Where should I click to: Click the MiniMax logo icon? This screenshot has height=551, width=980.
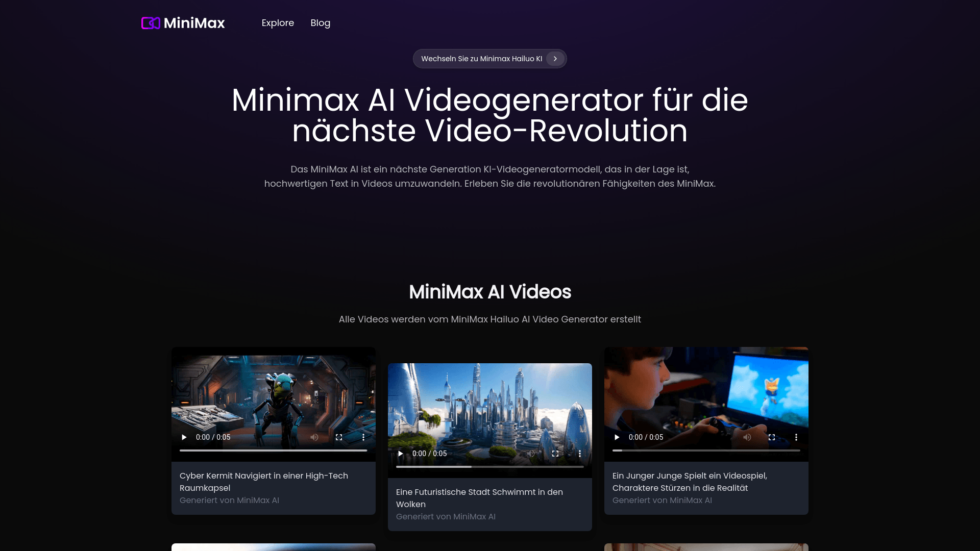pyautogui.click(x=151, y=23)
